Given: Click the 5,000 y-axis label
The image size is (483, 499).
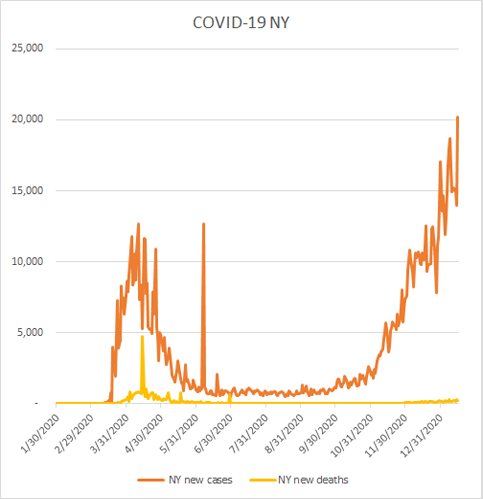Looking at the screenshot, I should (x=30, y=332).
